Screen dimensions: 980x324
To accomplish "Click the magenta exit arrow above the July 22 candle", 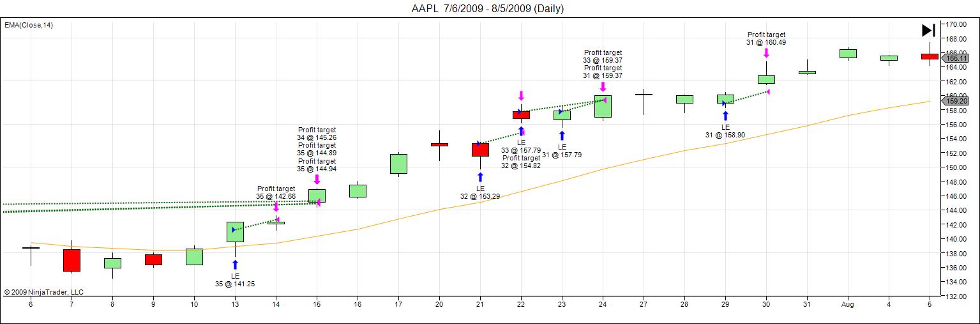I will [x=521, y=95].
